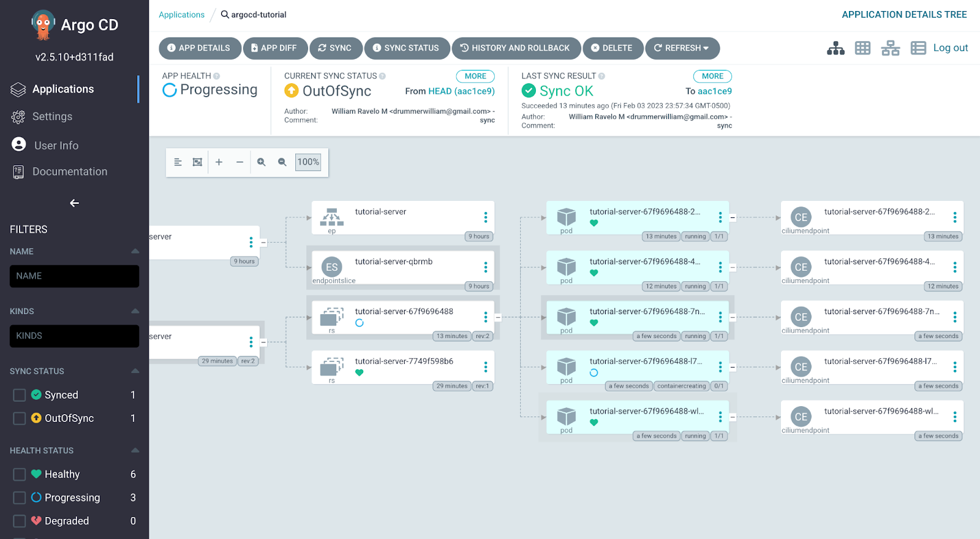Screen dimensions: 980x539
Task: Enable the OutOfSync filter checkbox
Action: coord(20,418)
